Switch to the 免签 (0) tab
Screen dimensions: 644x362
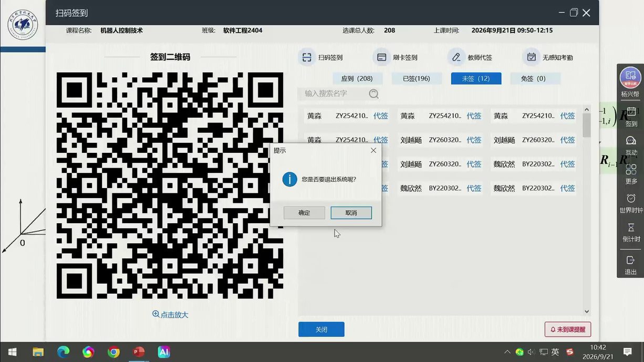(x=535, y=78)
